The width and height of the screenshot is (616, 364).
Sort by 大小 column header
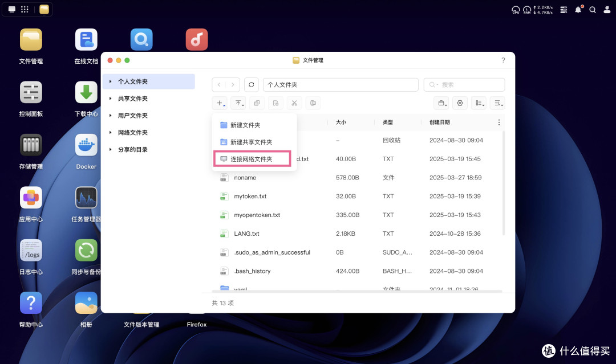tap(341, 122)
